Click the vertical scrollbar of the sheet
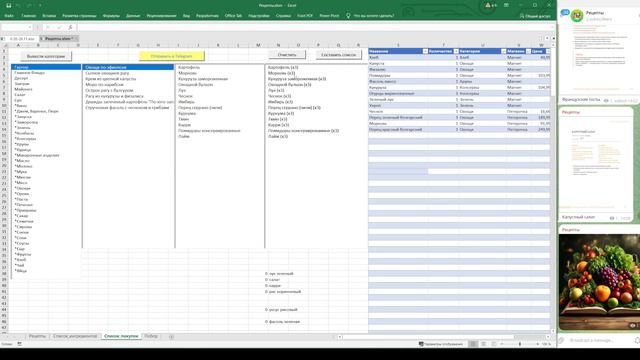The image size is (640, 360). click(553, 71)
